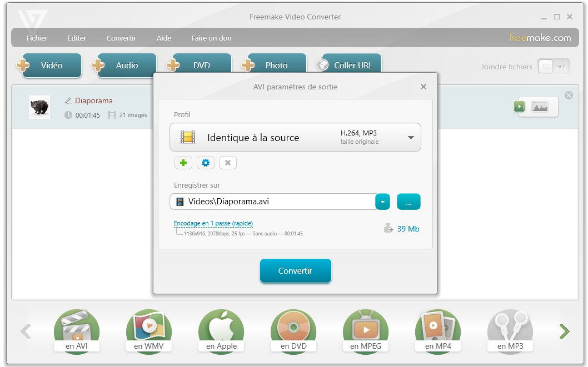Open the Fichier menu
This screenshot has width=588, height=367.
pyautogui.click(x=37, y=38)
